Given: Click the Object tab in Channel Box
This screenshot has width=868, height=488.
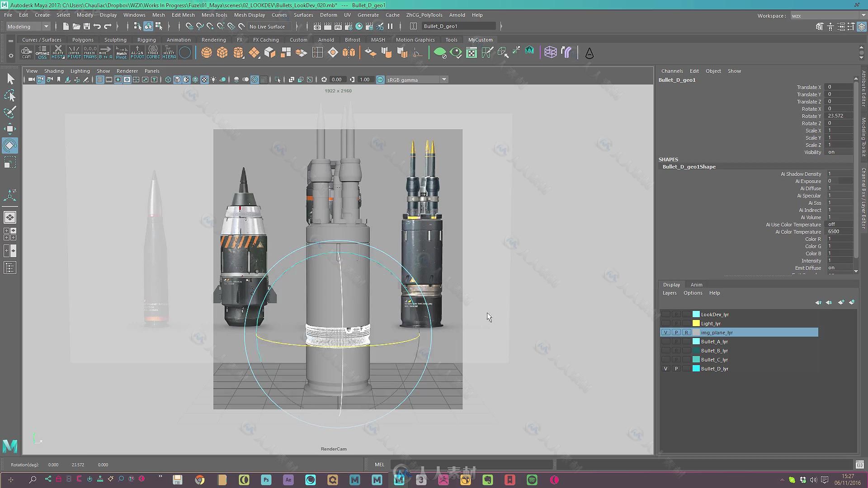Looking at the screenshot, I should (x=713, y=70).
